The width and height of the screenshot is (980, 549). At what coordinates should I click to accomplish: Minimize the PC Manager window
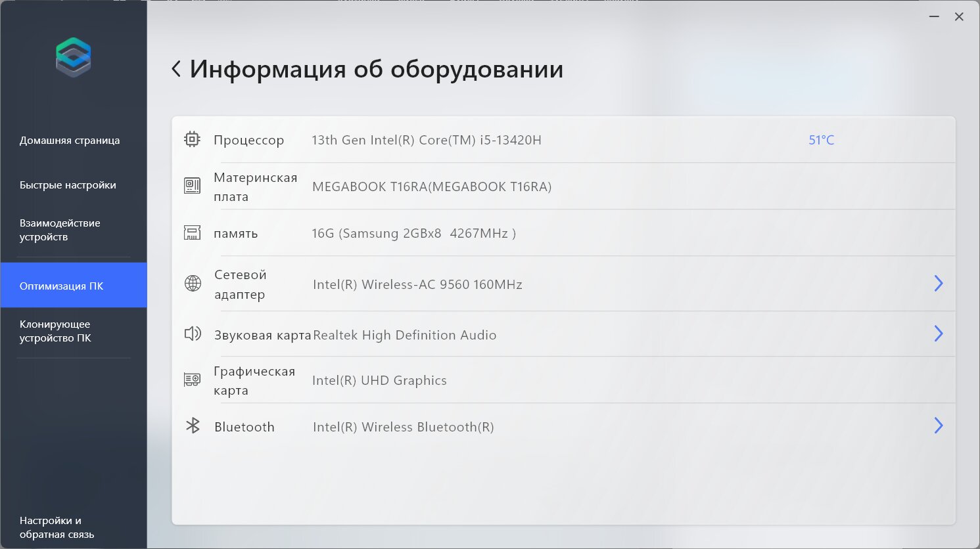tap(934, 16)
